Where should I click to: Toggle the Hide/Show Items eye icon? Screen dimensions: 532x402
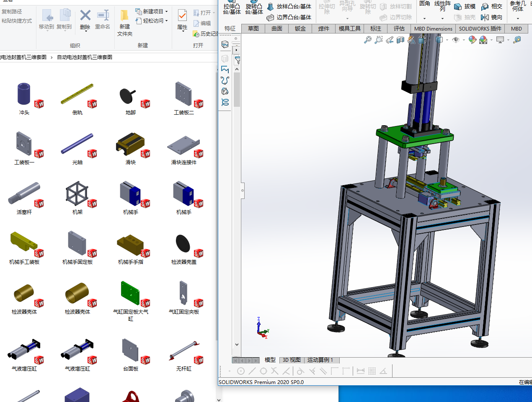(456, 40)
